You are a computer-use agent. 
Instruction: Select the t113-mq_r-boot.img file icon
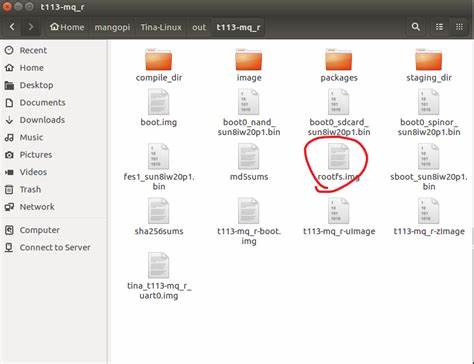point(249,211)
